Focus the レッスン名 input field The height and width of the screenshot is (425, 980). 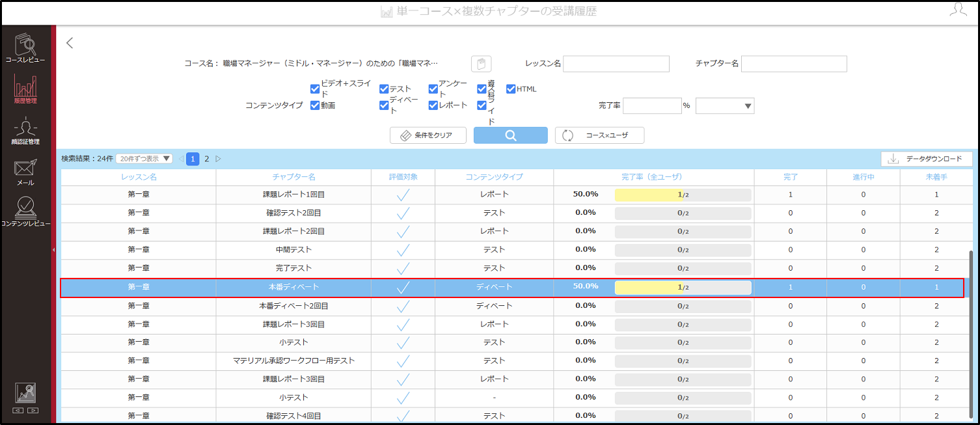616,64
